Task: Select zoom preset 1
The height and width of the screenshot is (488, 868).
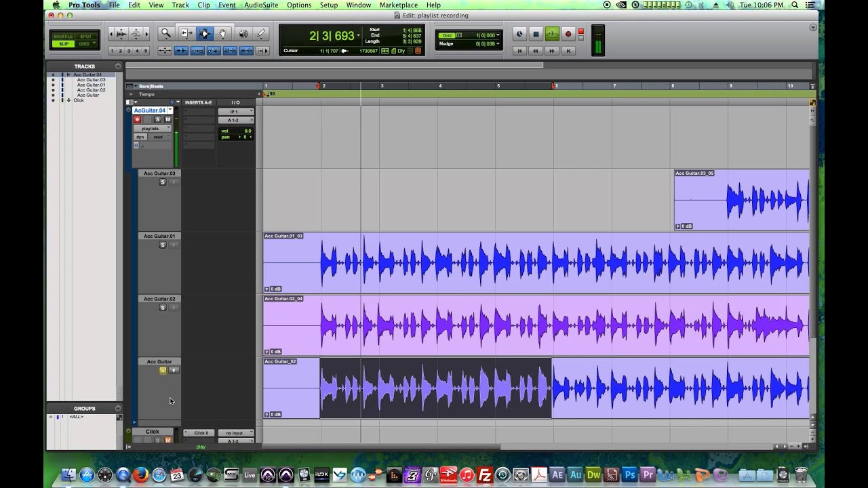Action: coord(112,51)
